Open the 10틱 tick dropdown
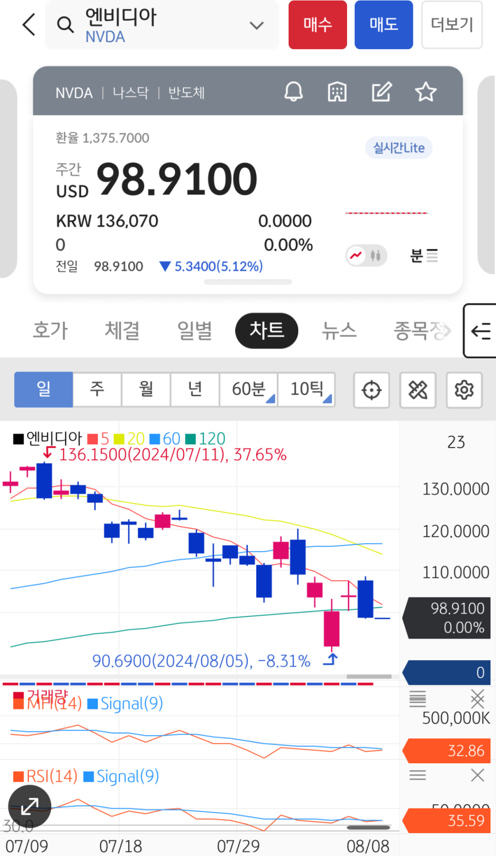Image resolution: width=496 pixels, height=868 pixels. pyautogui.click(x=307, y=390)
